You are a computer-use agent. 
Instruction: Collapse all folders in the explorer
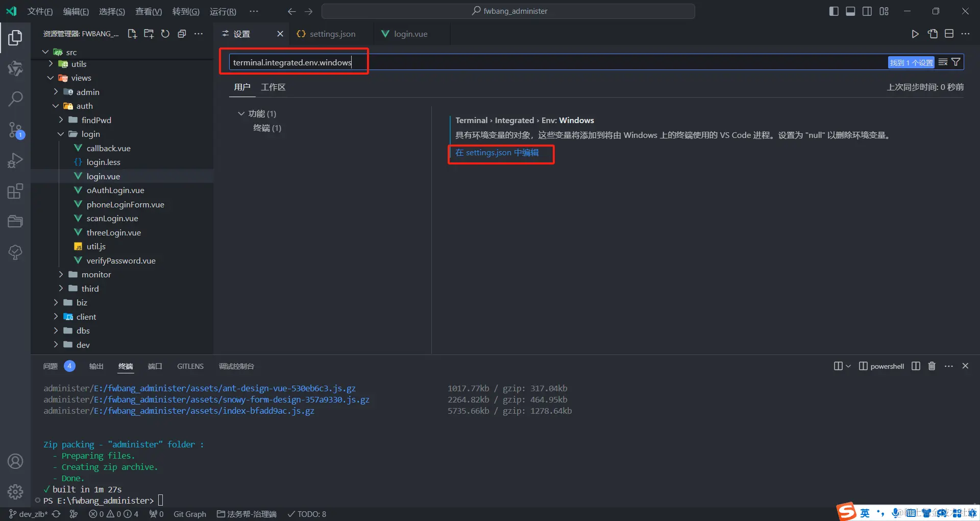(x=182, y=34)
